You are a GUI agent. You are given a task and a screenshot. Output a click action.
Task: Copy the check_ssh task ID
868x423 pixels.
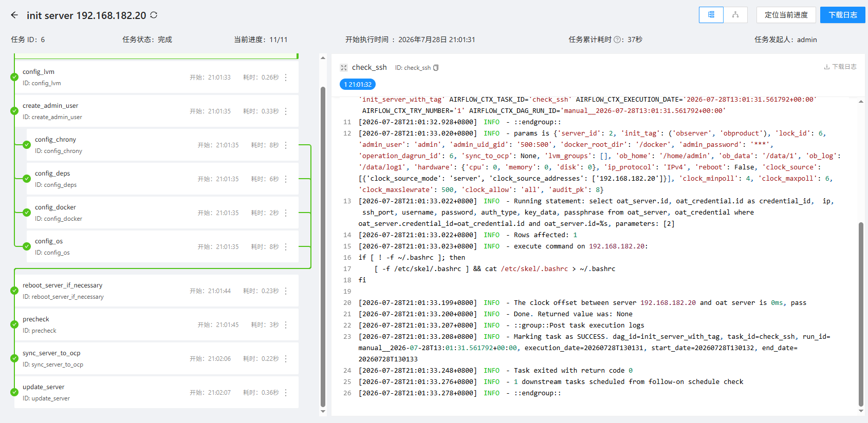[x=436, y=68]
